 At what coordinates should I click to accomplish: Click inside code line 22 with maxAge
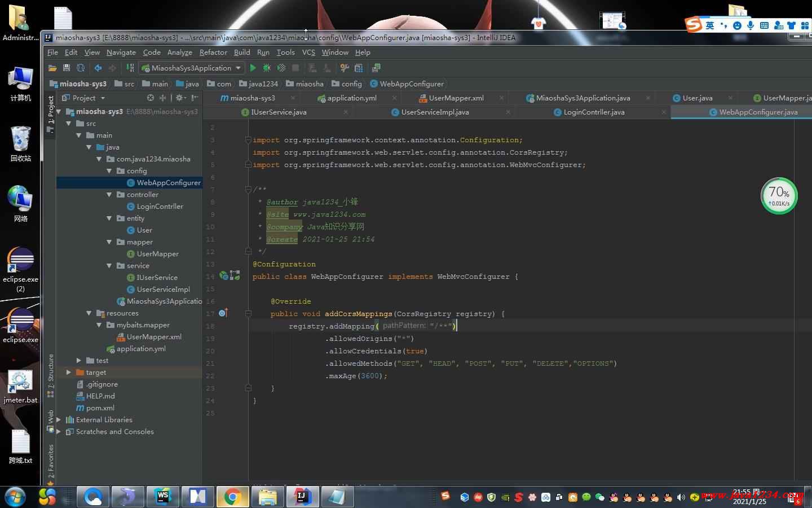pos(358,375)
